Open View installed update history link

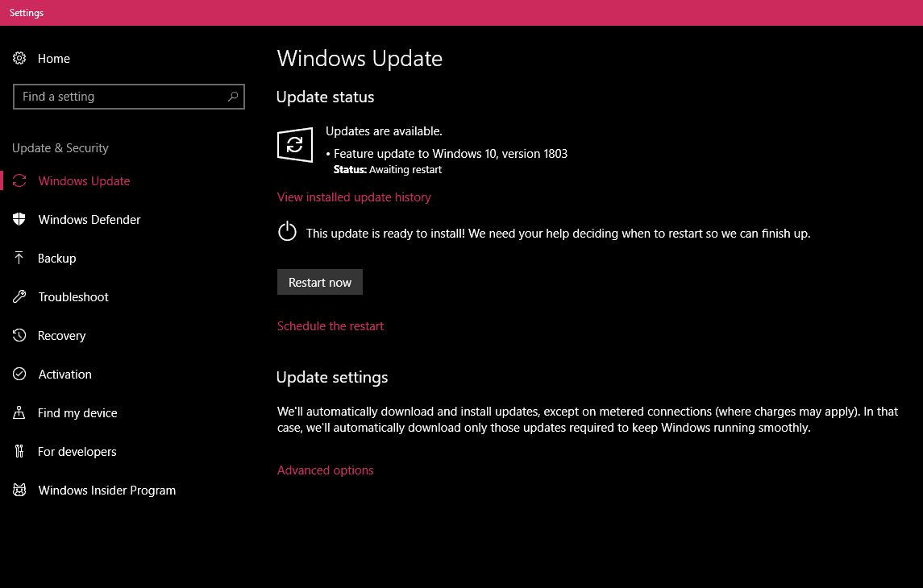pyautogui.click(x=354, y=197)
